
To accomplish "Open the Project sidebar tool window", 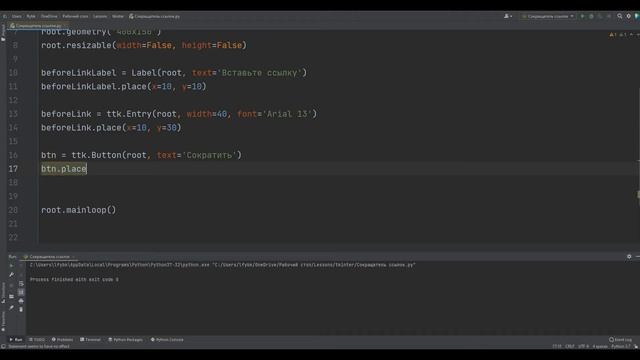I will click(3, 33).
